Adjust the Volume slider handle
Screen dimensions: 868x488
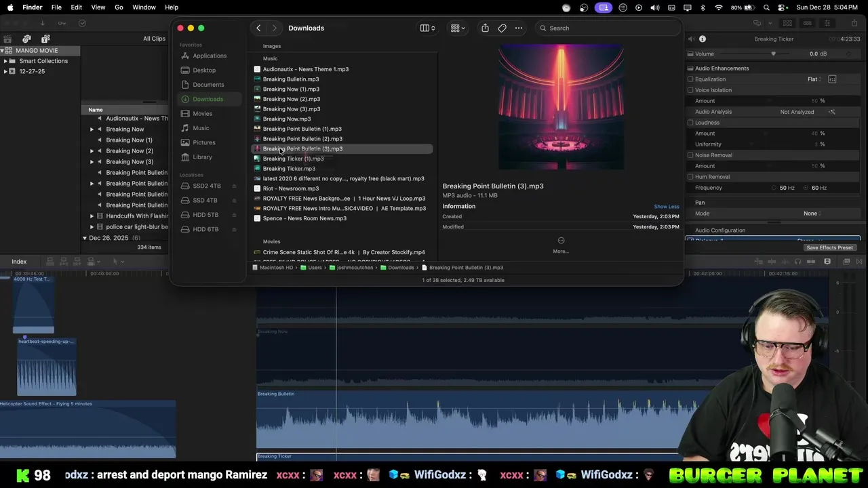(773, 54)
